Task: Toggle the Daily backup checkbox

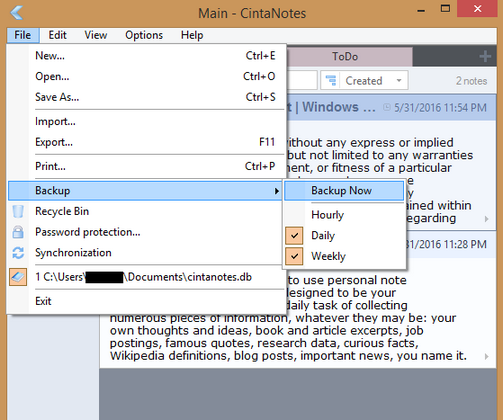Action: (x=294, y=236)
